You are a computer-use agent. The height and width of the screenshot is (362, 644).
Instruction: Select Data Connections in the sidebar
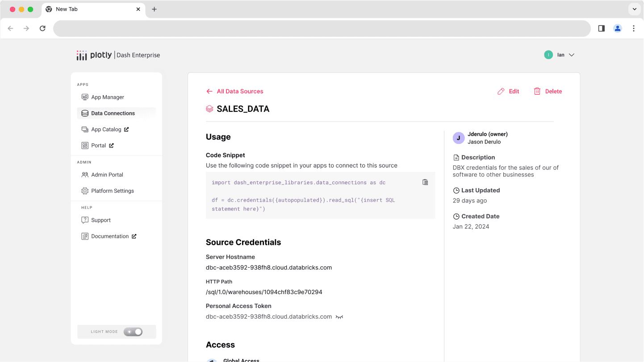(x=117, y=113)
